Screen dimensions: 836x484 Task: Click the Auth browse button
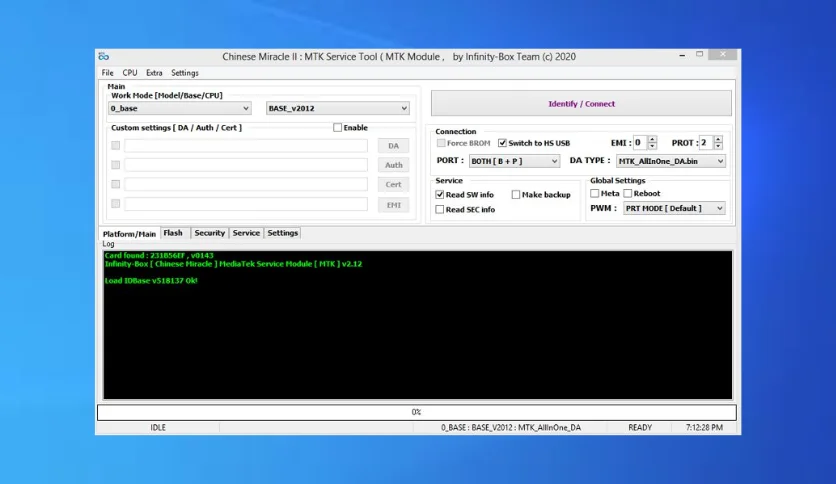click(393, 165)
